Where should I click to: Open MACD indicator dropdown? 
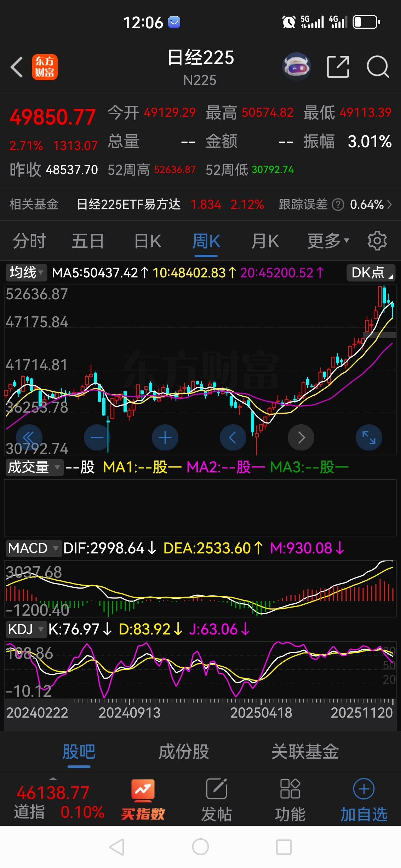pos(33,548)
